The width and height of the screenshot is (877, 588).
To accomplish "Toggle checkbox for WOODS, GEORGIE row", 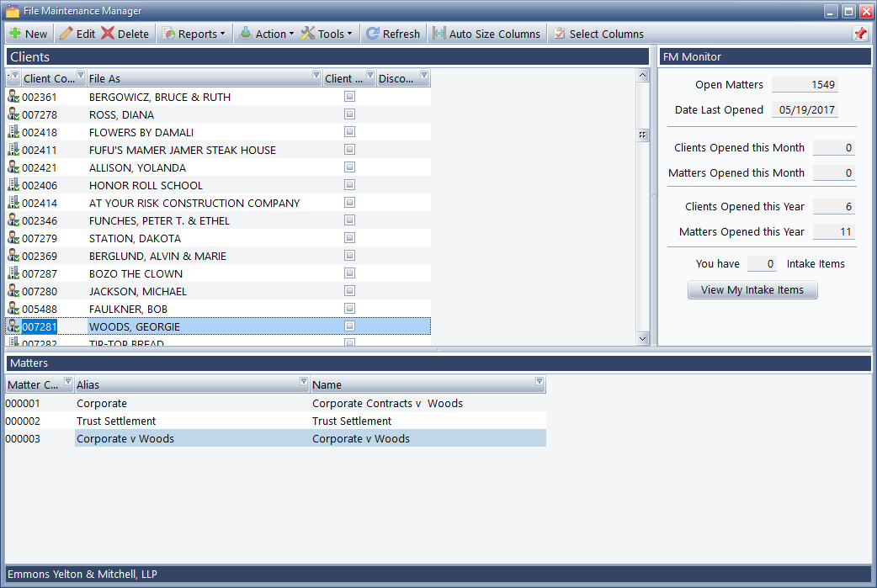I will pos(349,326).
